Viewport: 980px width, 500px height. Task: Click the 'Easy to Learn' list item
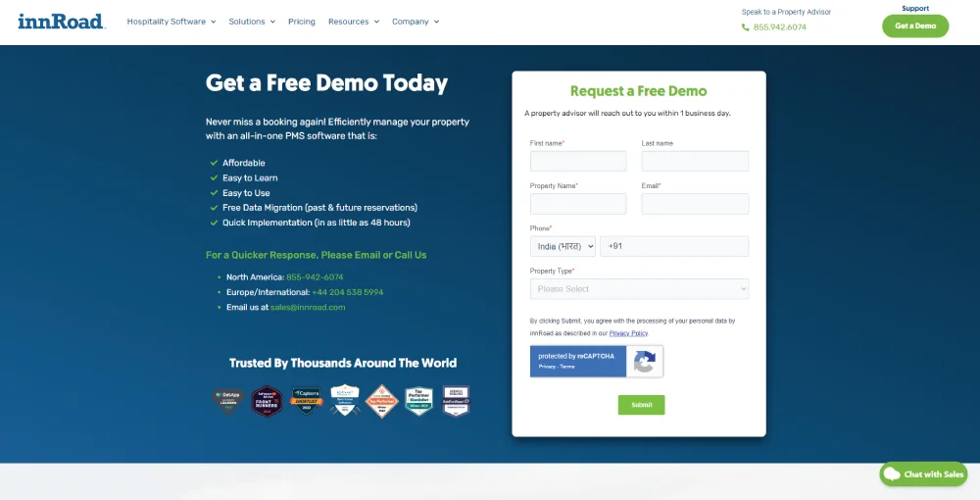tap(250, 178)
